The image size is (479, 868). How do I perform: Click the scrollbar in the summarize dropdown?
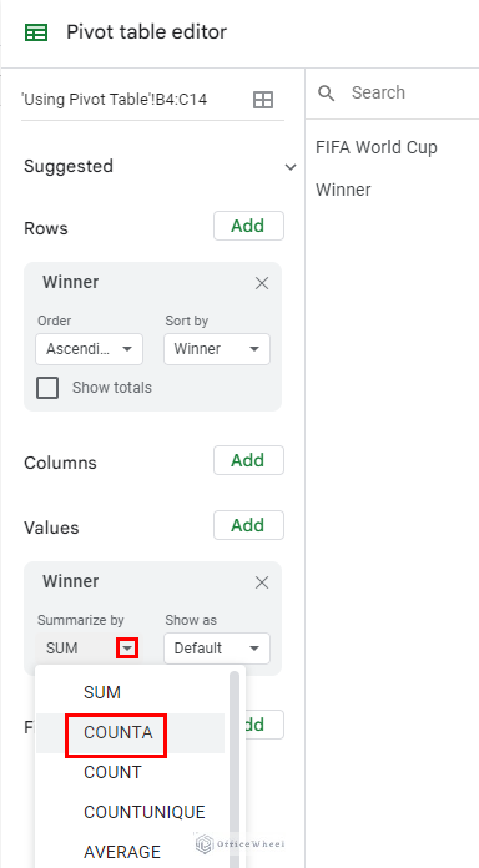click(235, 748)
